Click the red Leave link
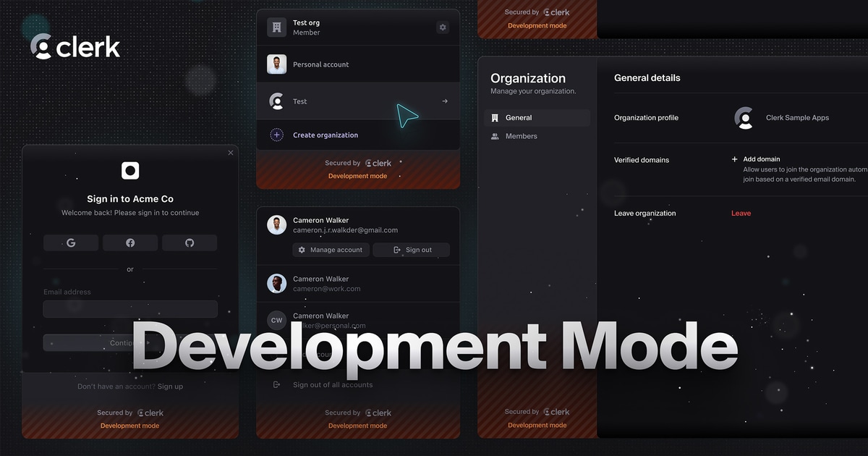The height and width of the screenshot is (456, 868). [741, 214]
